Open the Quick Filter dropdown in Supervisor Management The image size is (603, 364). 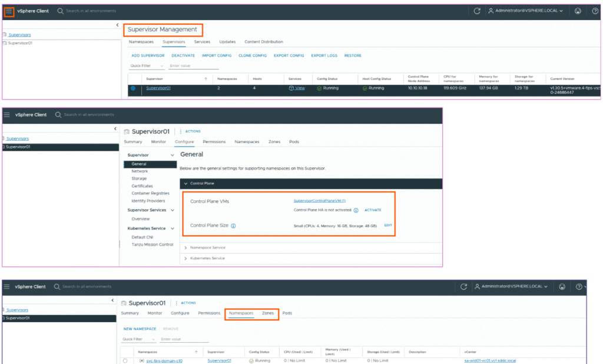click(x=147, y=66)
